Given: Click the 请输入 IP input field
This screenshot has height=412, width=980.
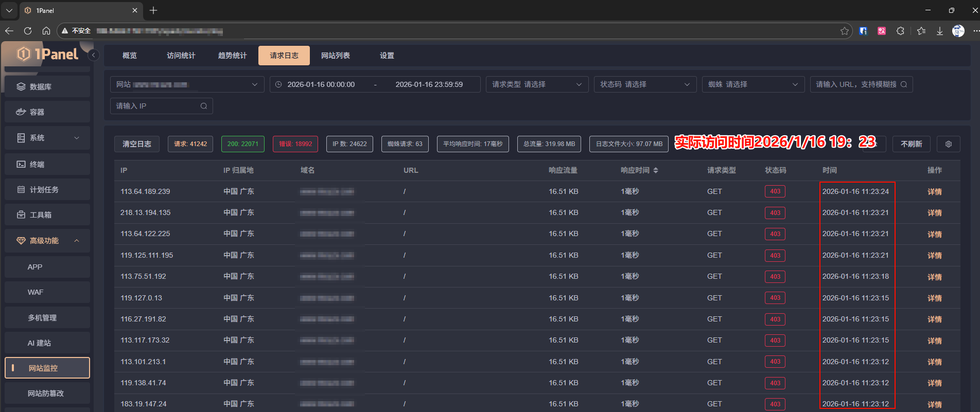Looking at the screenshot, I should point(156,106).
